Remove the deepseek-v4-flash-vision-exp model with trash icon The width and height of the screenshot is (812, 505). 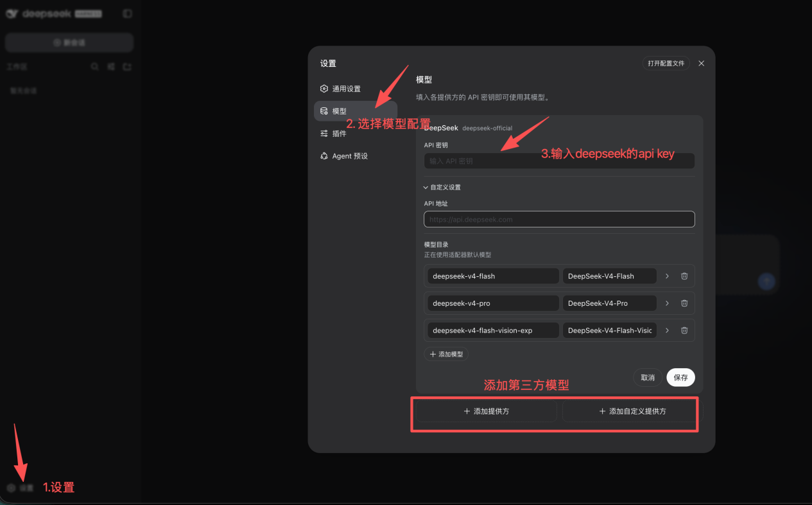pos(684,330)
